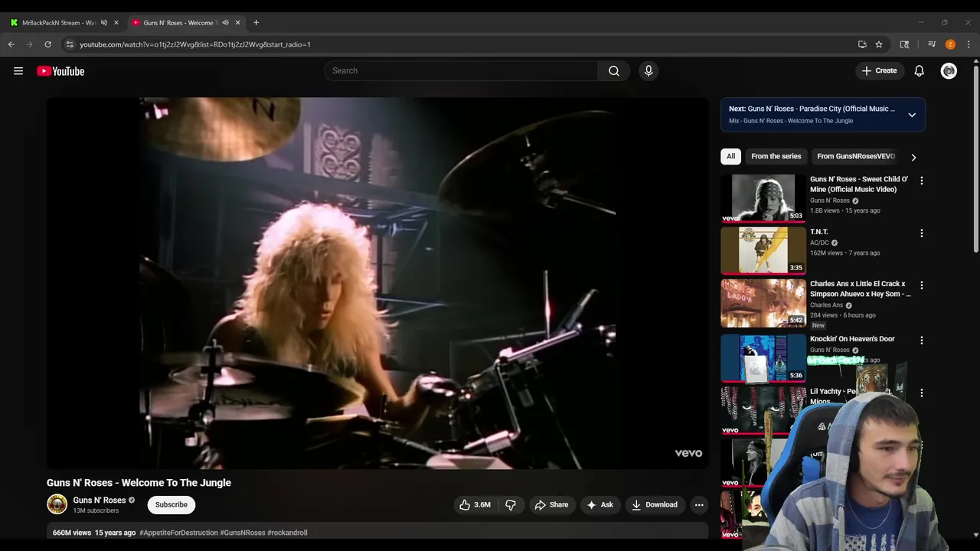Viewport: 980px width, 551px height.
Task: Subscribe to Guns N' Roses channel
Action: coord(171,505)
